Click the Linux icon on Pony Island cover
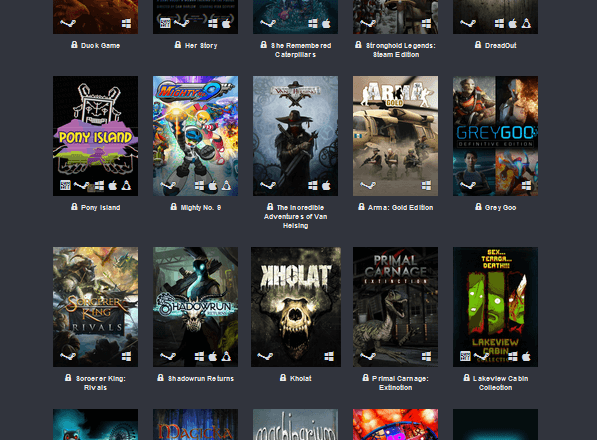The width and height of the screenshot is (597, 440). pos(126,185)
